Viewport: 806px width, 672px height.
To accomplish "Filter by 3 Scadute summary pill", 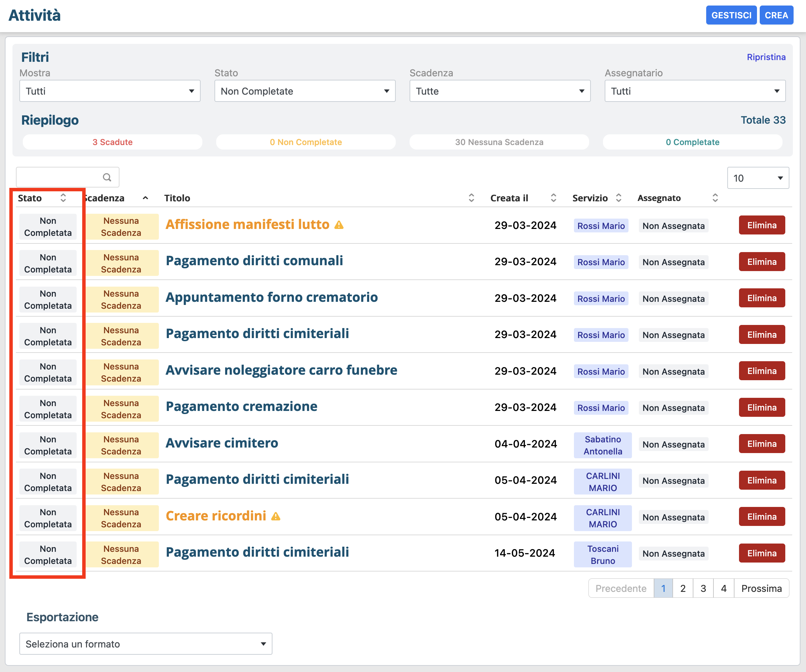I will pyautogui.click(x=113, y=142).
